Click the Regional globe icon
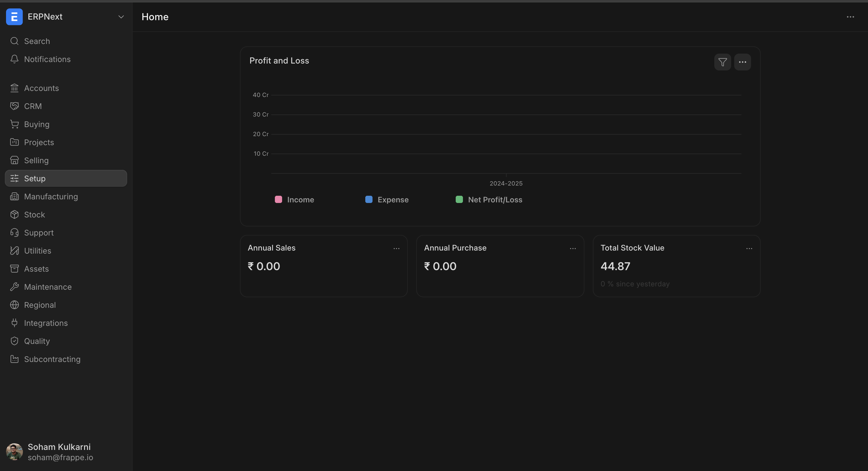Screen dimensions: 868x471 [14, 305]
